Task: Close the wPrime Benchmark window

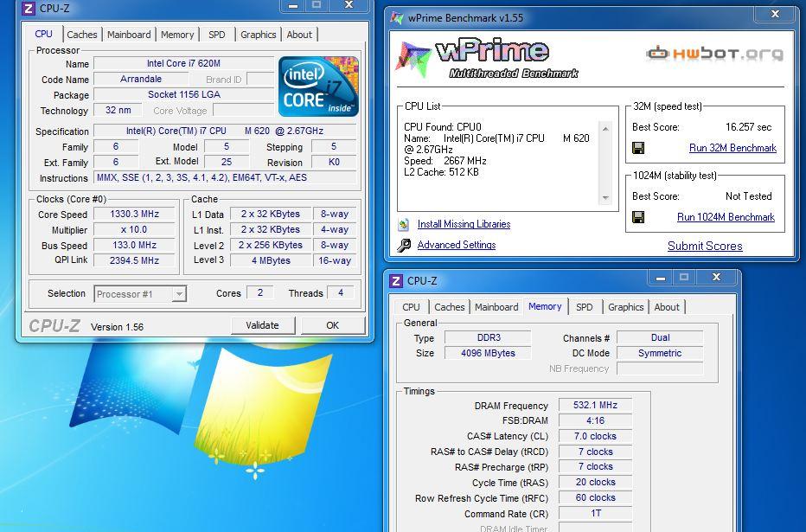Action: point(775,15)
